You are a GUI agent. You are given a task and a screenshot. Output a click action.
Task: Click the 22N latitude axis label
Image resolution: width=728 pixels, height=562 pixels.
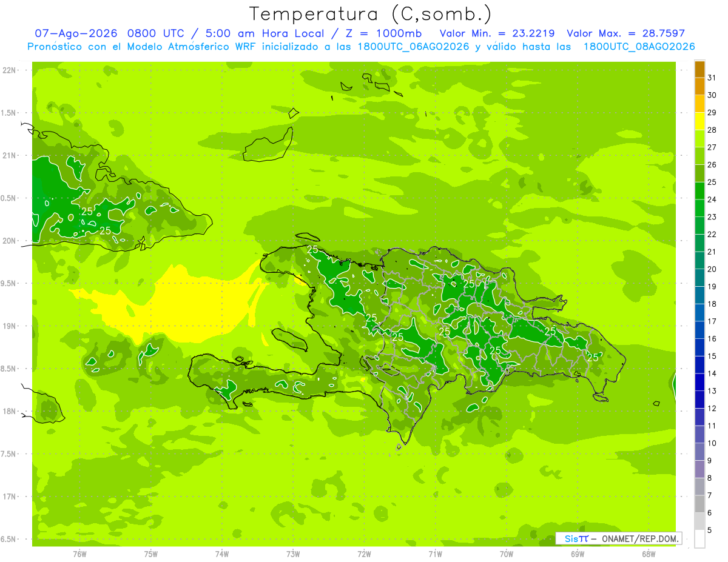10,70
